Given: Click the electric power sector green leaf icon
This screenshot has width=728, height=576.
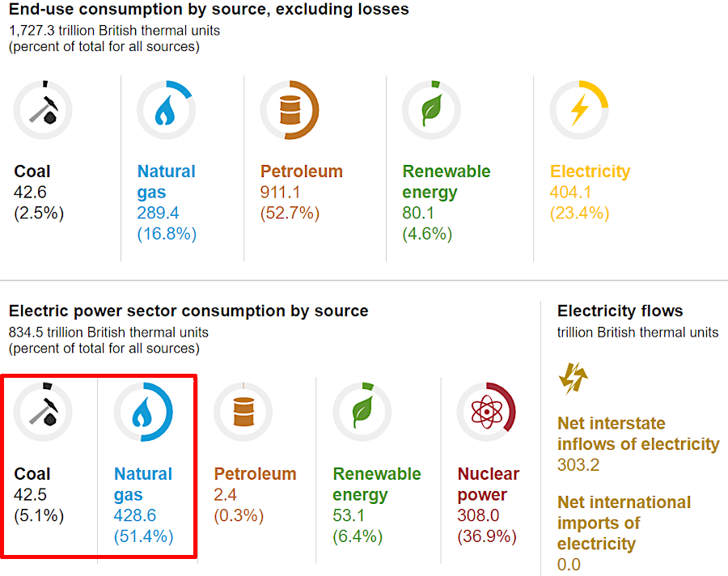Looking at the screenshot, I should 362,412.
